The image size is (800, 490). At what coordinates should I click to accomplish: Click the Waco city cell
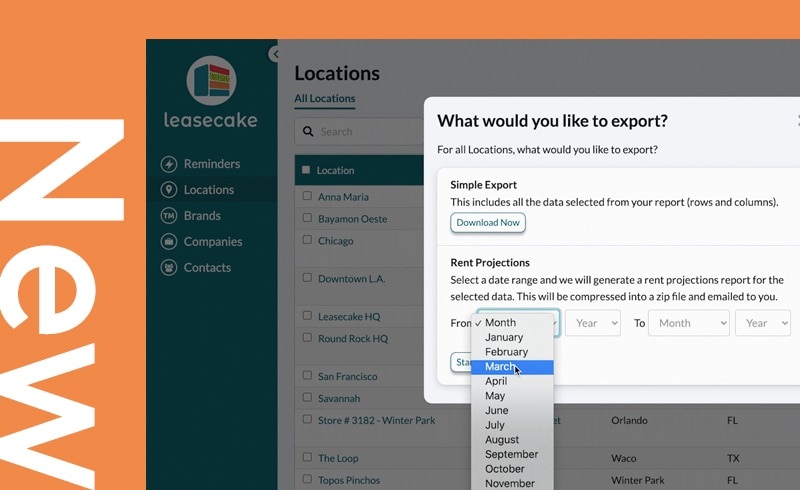coord(623,458)
